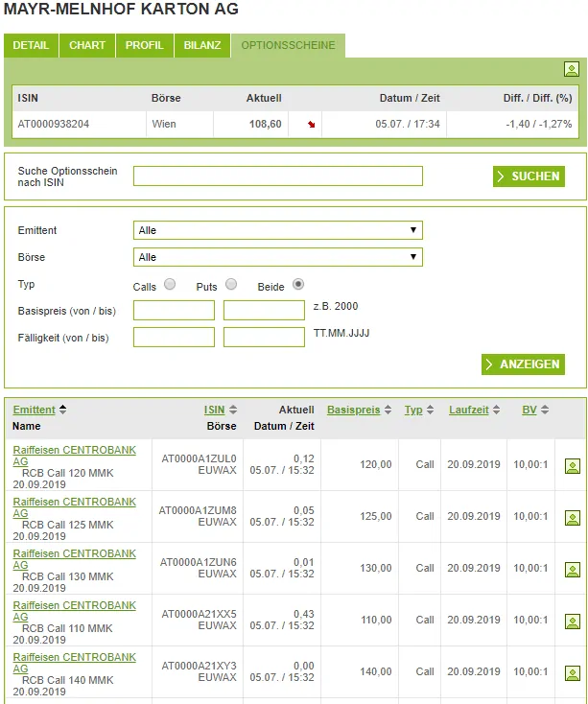The height and width of the screenshot is (704, 588).
Task: Sort with the Typ sort arrows
Action: (430, 410)
